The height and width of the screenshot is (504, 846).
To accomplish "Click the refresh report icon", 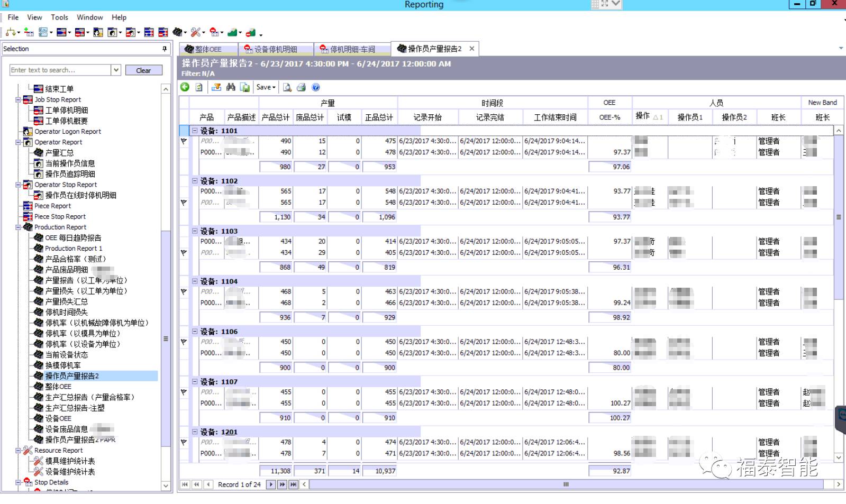I will tap(199, 87).
